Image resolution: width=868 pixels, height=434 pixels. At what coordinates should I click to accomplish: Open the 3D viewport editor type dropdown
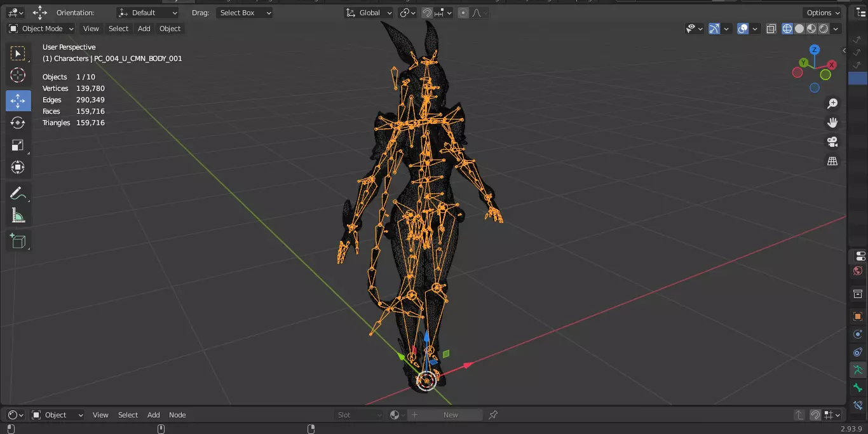click(15, 13)
